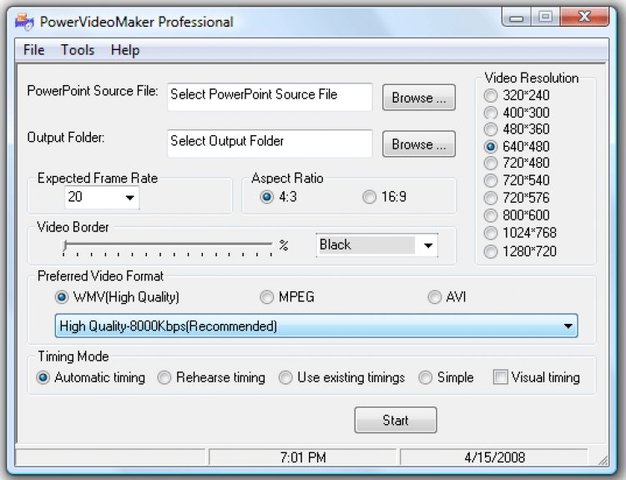Click the Video Border percentage slider

click(x=168, y=246)
